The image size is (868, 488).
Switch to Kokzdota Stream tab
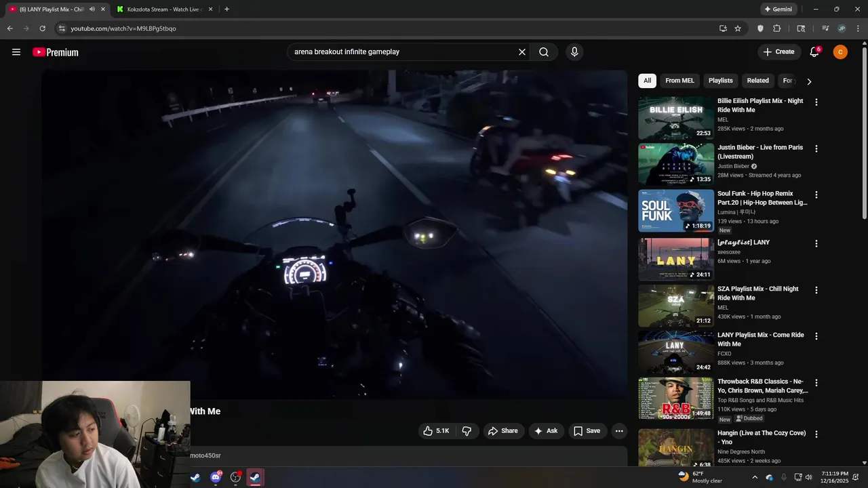(x=164, y=9)
